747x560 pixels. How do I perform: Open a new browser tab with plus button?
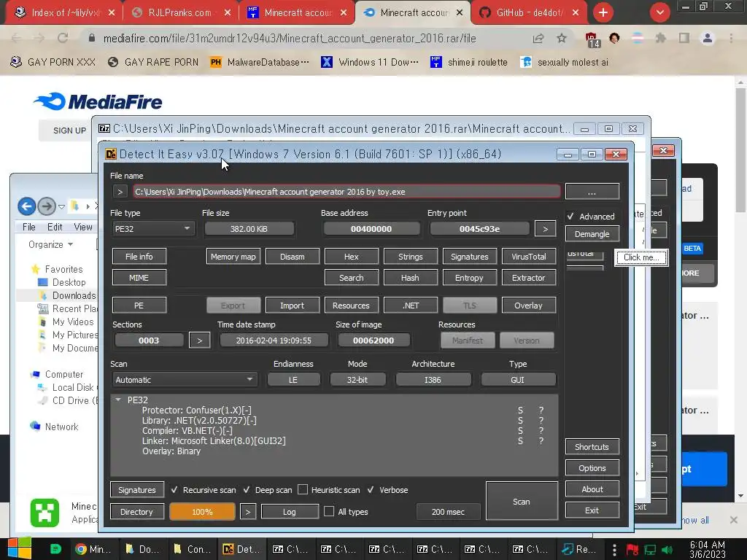tap(603, 12)
